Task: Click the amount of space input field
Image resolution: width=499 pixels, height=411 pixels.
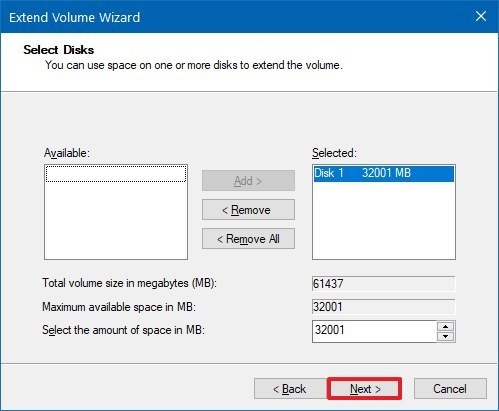Action: 374,331
